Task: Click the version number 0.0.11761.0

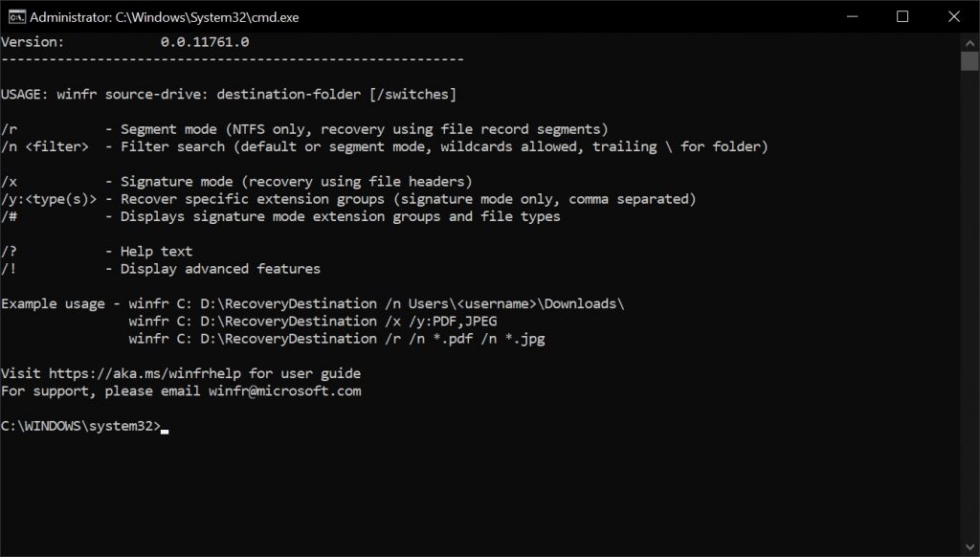Action: pyautogui.click(x=206, y=42)
